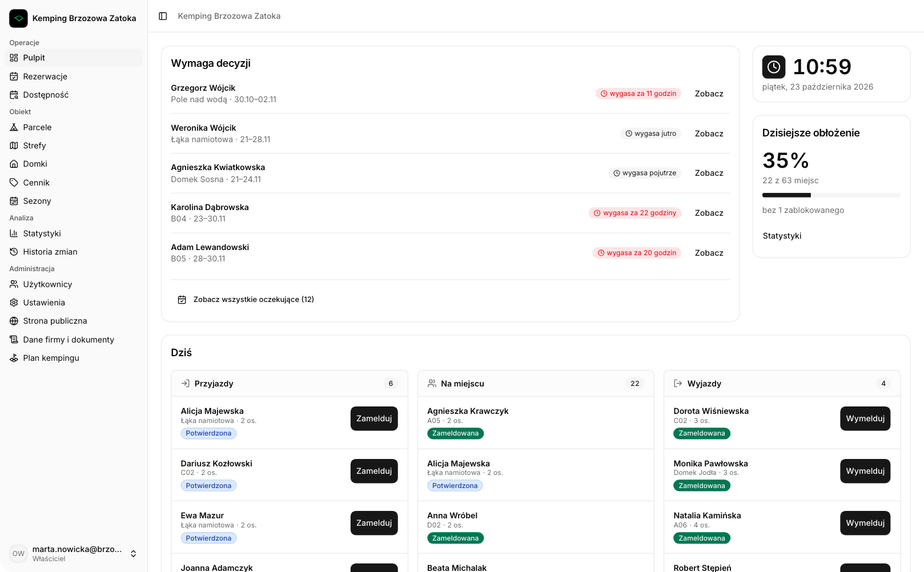Click the Sezony calendar icon
The image size is (924, 572).
[x=14, y=201]
